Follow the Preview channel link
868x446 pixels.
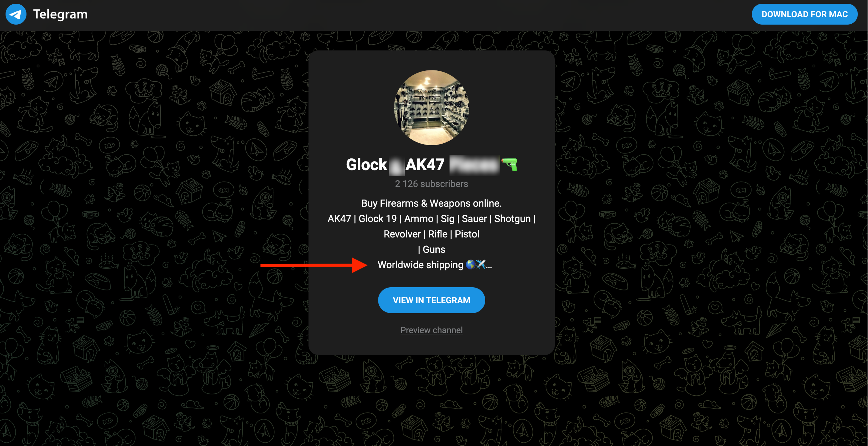point(432,330)
